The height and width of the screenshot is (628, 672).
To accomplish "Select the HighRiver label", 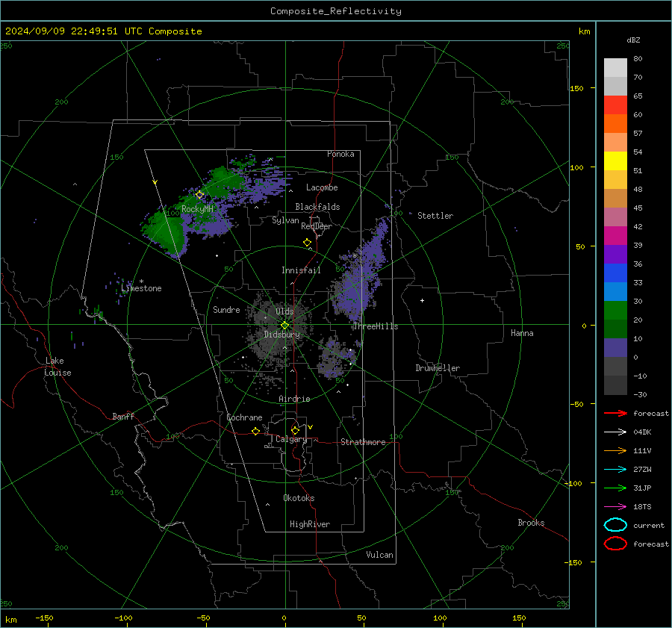I will tap(310, 524).
